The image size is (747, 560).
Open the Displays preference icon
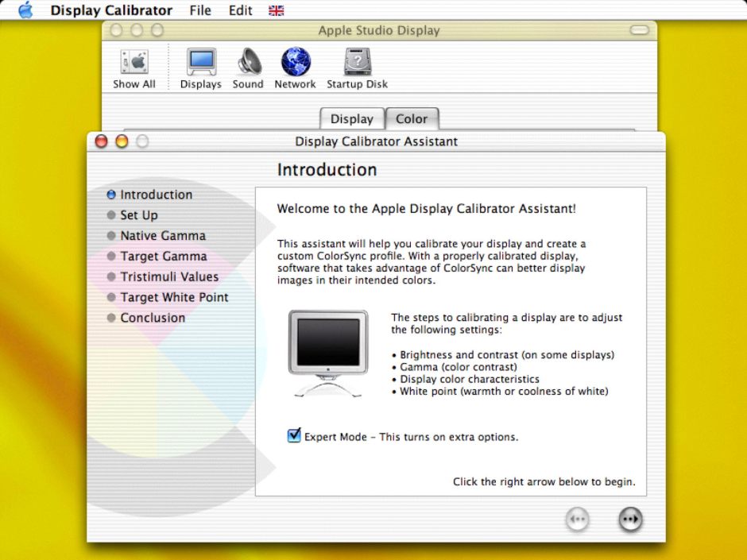(x=201, y=70)
